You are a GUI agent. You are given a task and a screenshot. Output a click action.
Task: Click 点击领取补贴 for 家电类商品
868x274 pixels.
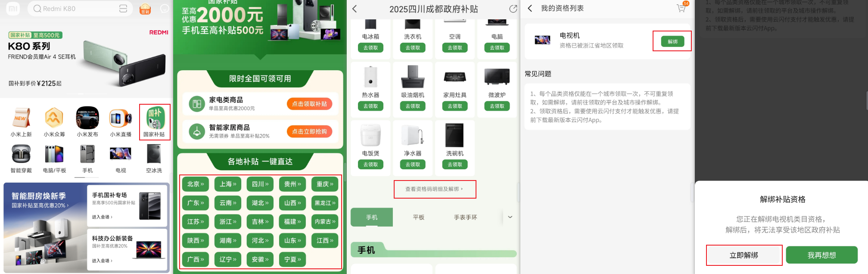(x=309, y=104)
